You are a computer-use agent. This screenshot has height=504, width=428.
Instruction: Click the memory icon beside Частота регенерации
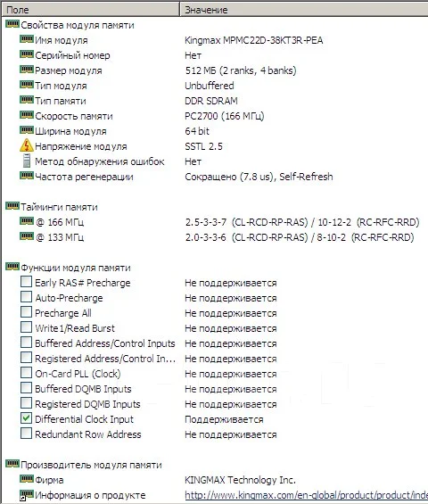(x=27, y=176)
